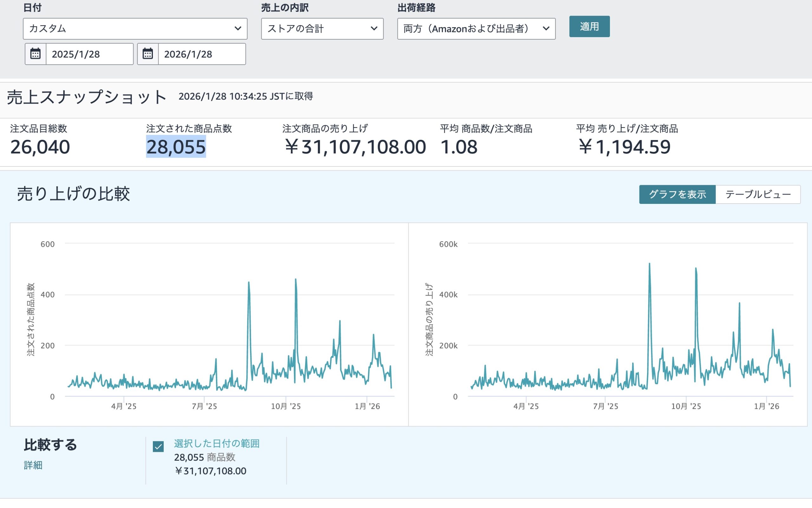Switch to グラフを表示 view

click(677, 194)
